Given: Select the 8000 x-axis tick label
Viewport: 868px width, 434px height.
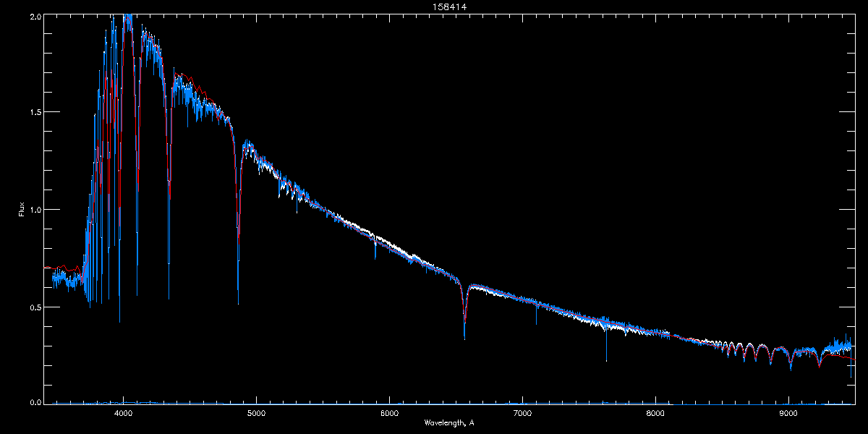Looking at the screenshot, I should point(655,413).
